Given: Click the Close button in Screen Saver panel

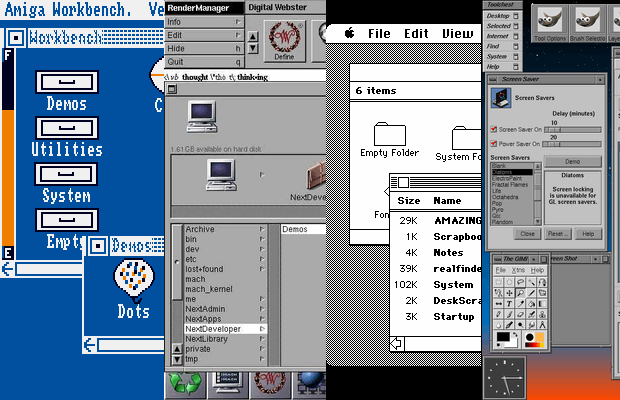Looking at the screenshot, I should [527, 234].
